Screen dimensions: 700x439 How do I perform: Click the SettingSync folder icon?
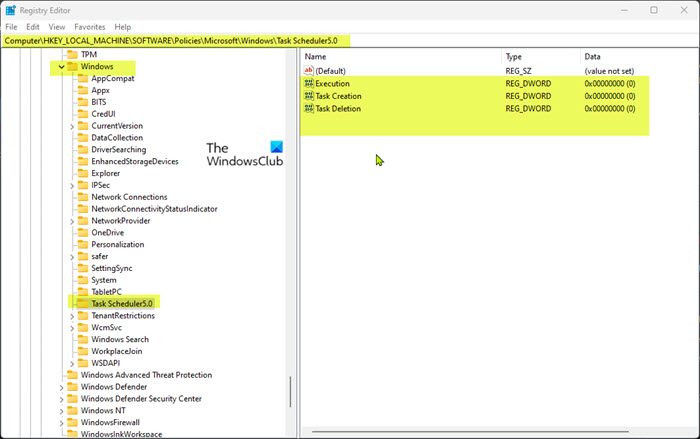click(x=83, y=268)
